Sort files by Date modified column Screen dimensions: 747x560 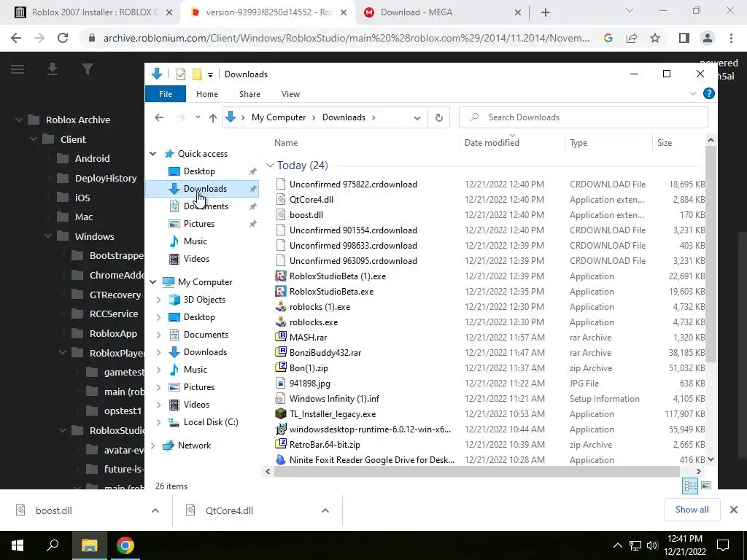492,142
